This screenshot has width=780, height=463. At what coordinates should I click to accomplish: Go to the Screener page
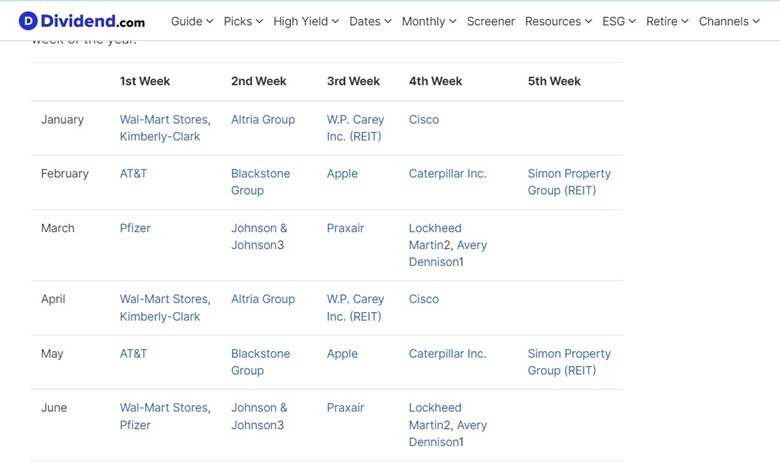click(490, 21)
